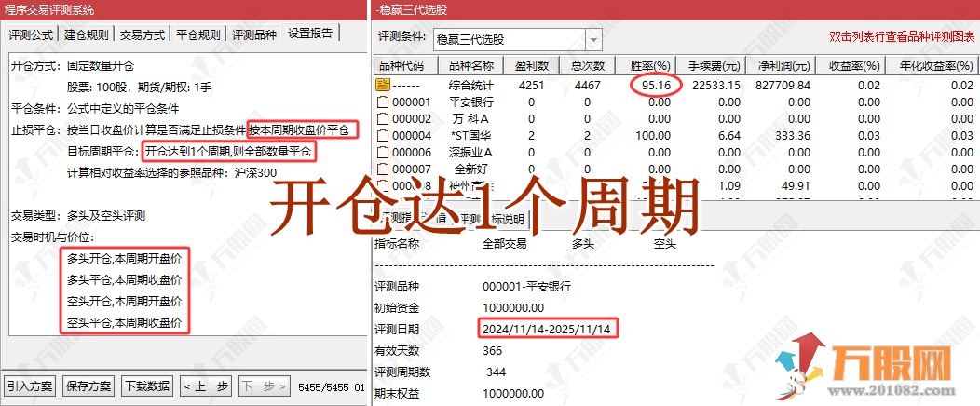Click the 保存方案 button
The image size is (980, 406).
point(88,386)
